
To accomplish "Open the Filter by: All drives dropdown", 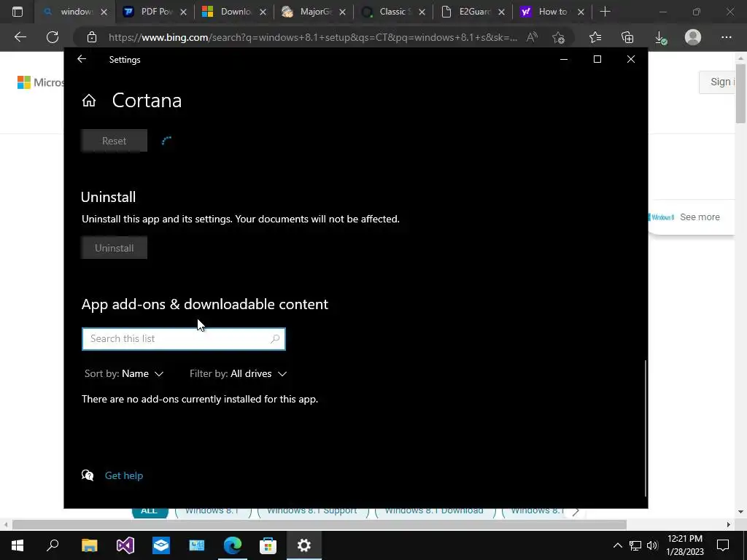I will [239, 374].
